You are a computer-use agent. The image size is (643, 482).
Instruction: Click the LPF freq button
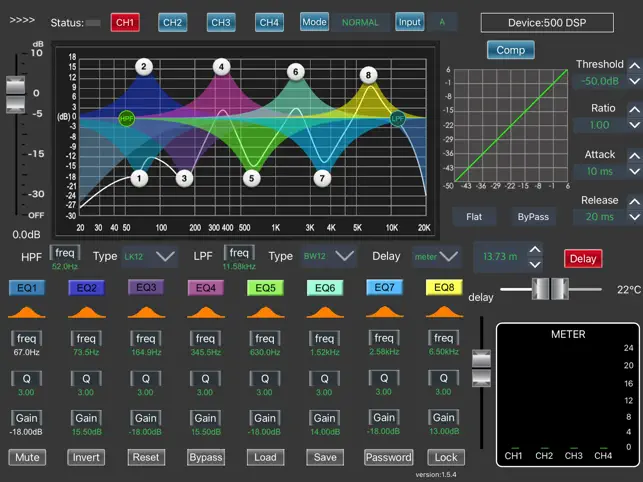pyautogui.click(x=239, y=253)
